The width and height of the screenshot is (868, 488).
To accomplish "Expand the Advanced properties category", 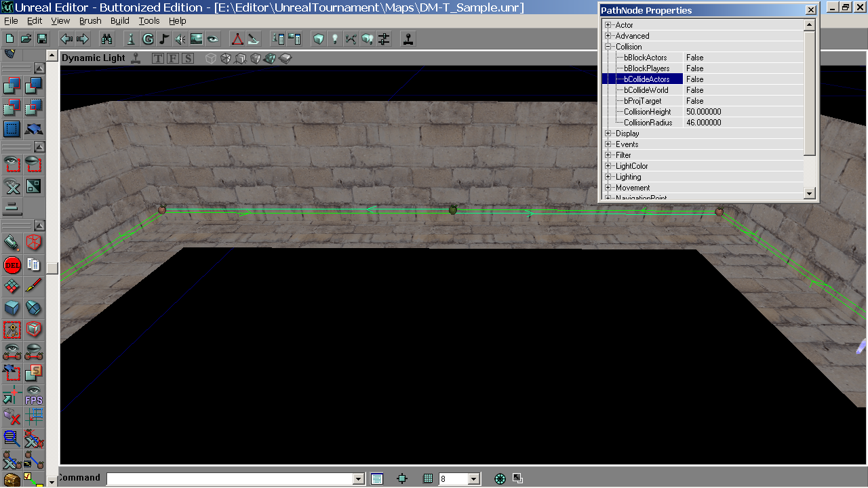I will coord(608,36).
